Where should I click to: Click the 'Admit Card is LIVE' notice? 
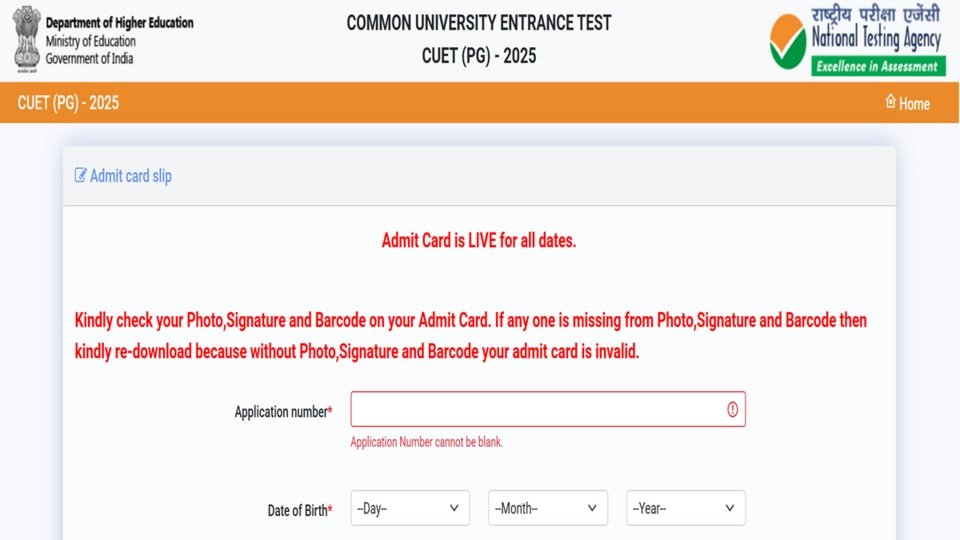[479, 241]
